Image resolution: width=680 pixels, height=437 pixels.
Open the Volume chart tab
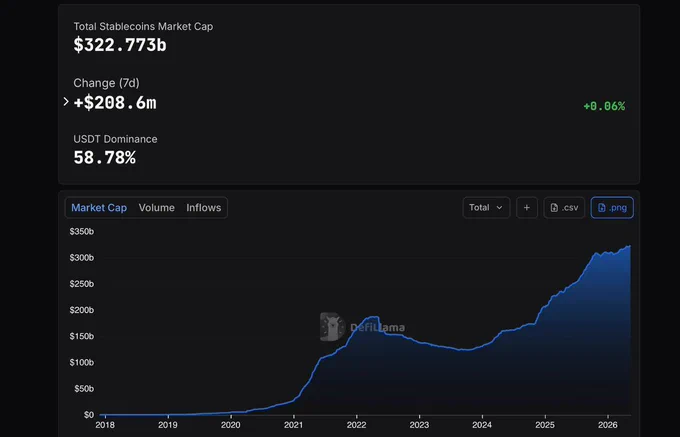(157, 208)
